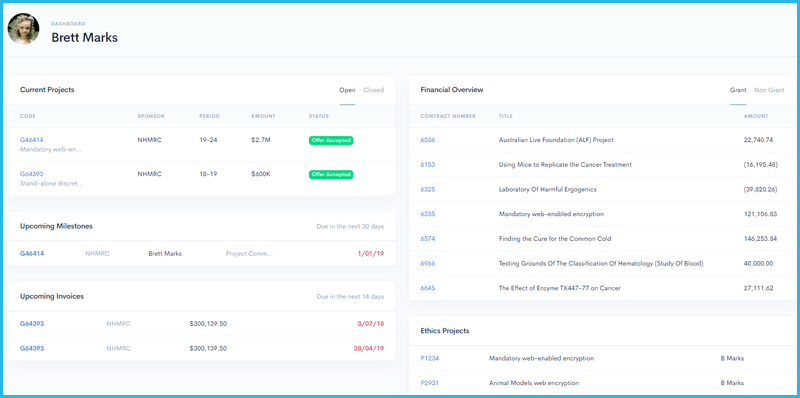This screenshot has width=800, height=398.
Task: Click The Effect of Enzyme TX447-77 title
Action: (x=560, y=288)
